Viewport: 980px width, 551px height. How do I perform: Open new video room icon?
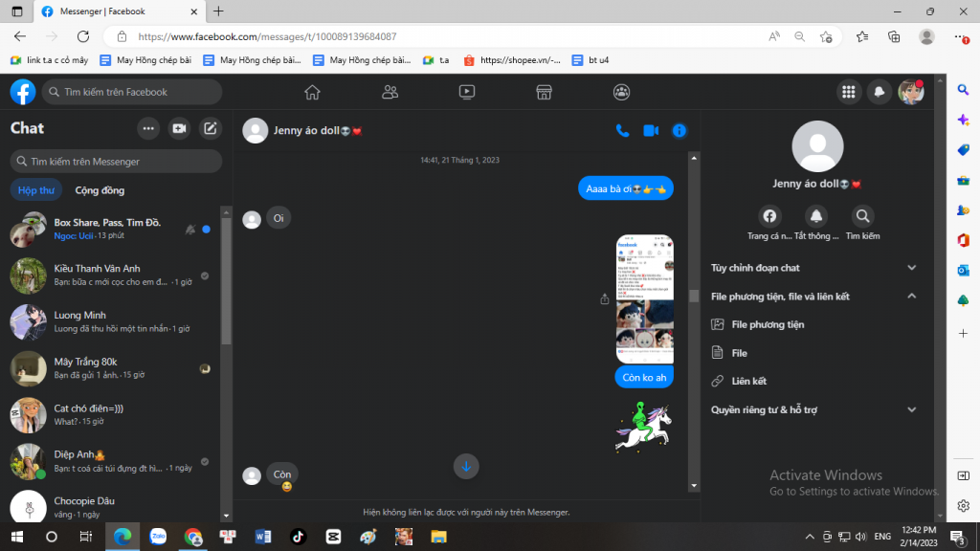tap(179, 128)
